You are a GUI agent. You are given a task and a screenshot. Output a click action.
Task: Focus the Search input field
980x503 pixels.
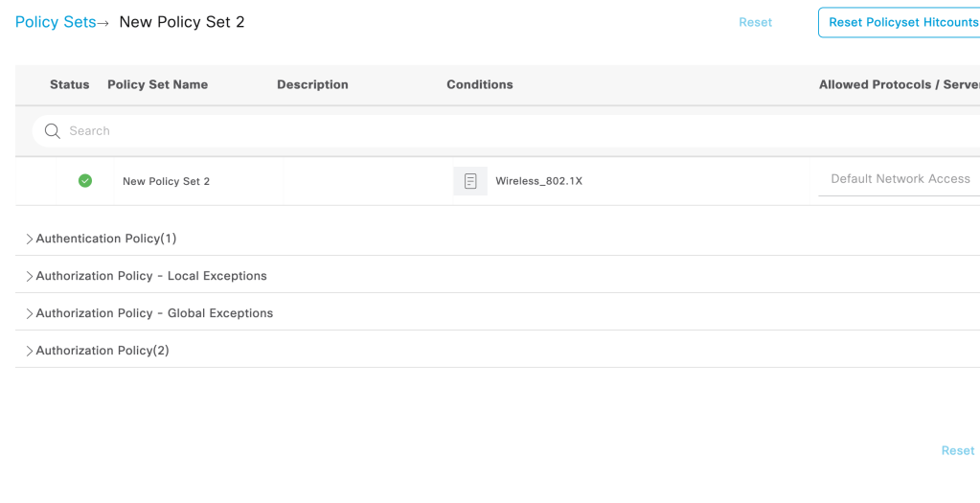click(x=479, y=131)
